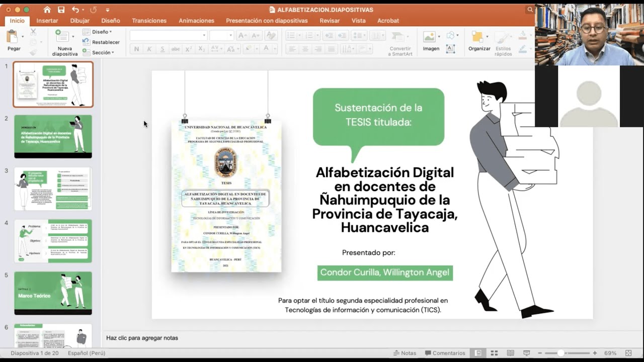Click the notes field 'Haz clic para agregar notas'
The image size is (644, 362).
142,338
